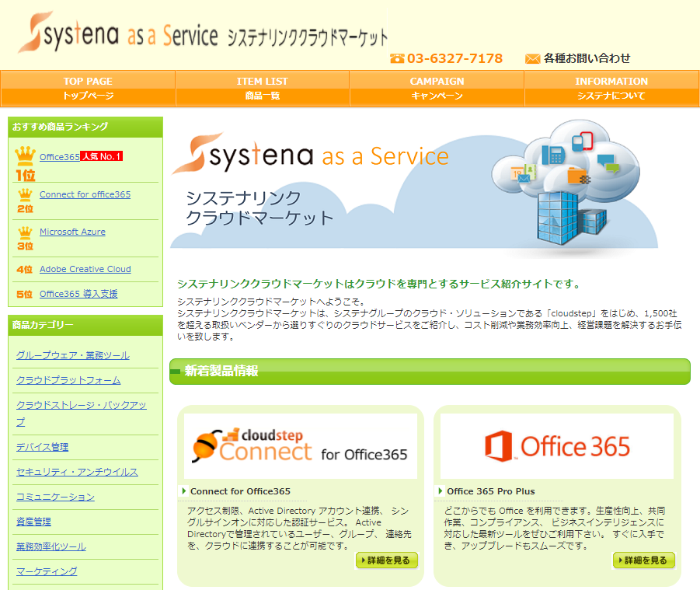Click the crown icon for 3位
This screenshot has width=700, height=590.
tap(25, 232)
